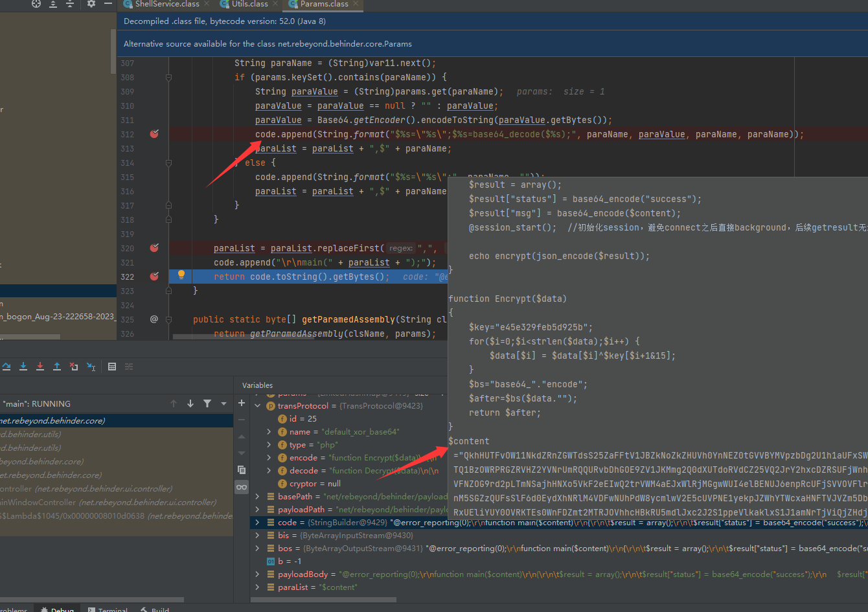The height and width of the screenshot is (612, 868).
Task: Toggle the breakpoint on line 320
Action: [x=154, y=248]
